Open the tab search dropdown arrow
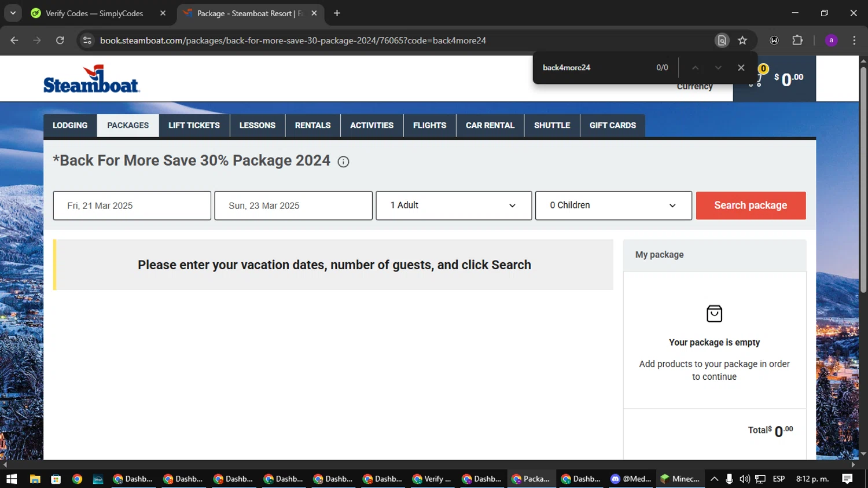 pyautogui.click(x=13, y=13)
